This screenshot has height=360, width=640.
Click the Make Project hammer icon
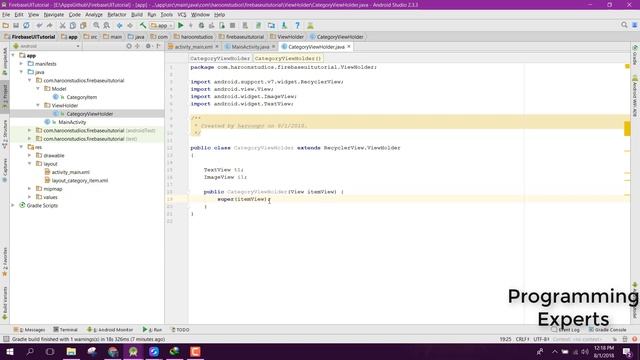pyautogui.click(x=143, y=25)
